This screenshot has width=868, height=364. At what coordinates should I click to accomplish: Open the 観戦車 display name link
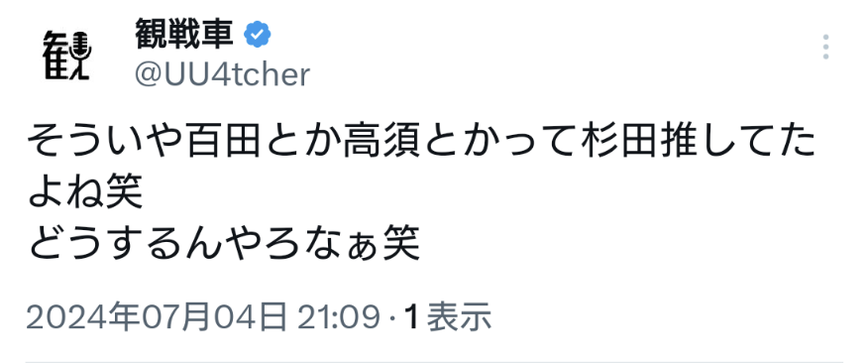tap(183, 35)
